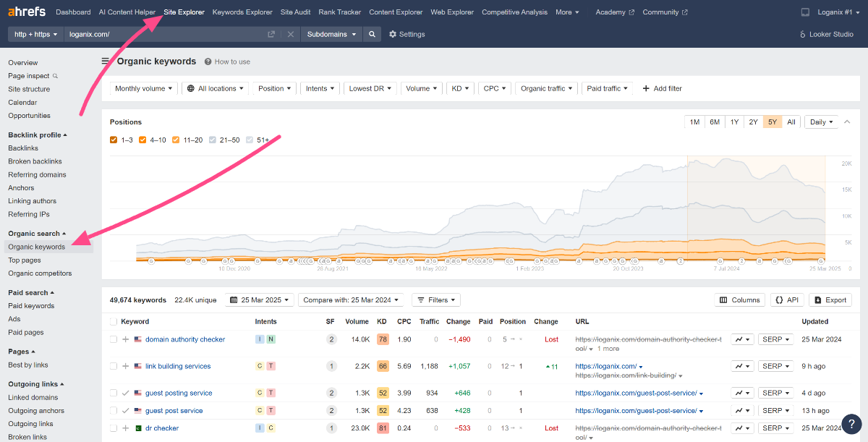Open history chart for guest posting service
This screenshot has width=868, height=442.
(x=742, y=393)
